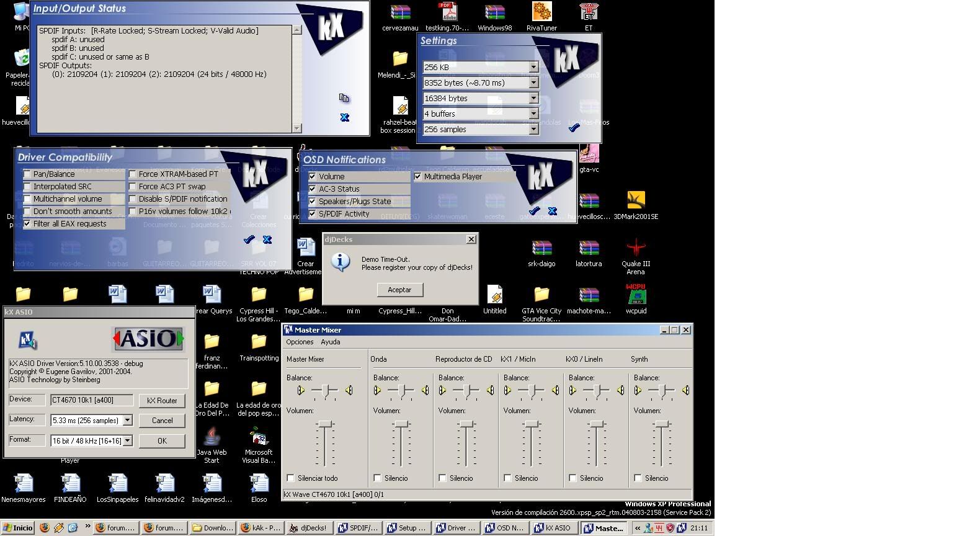980x536 pixels.
Task: Select the 3DMark2001SE desktop icon
Action: pos(636,205)
